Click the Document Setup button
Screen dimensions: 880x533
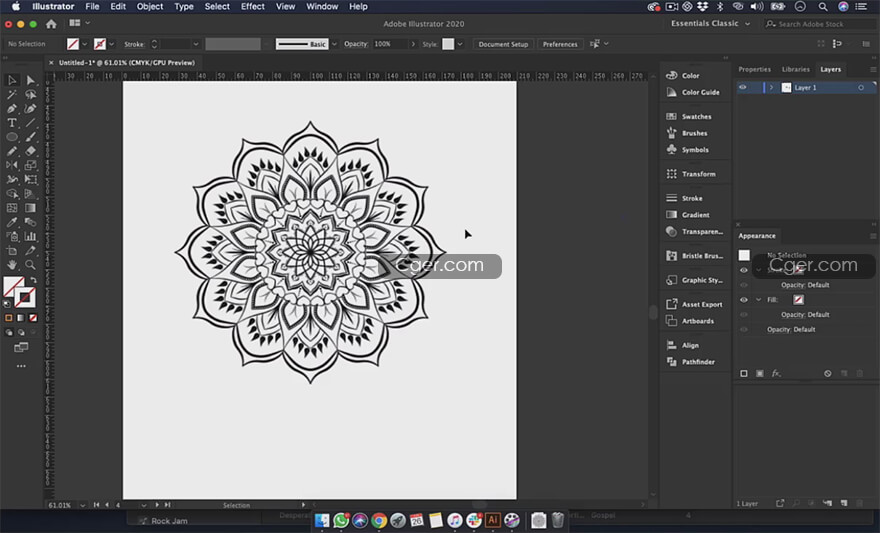click(503, 44)
